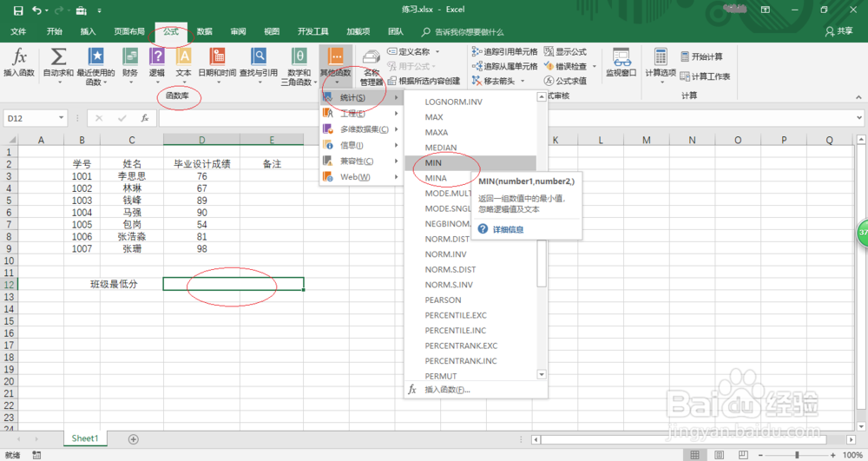Click Remove Arrows command
The height and width of the screenshot is (461, 868).
coord(493,81)
